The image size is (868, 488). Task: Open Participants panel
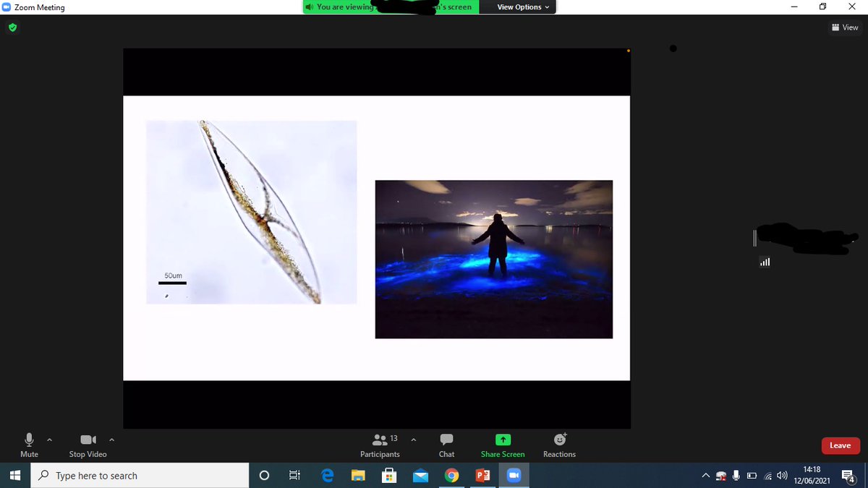coord(380,445)
